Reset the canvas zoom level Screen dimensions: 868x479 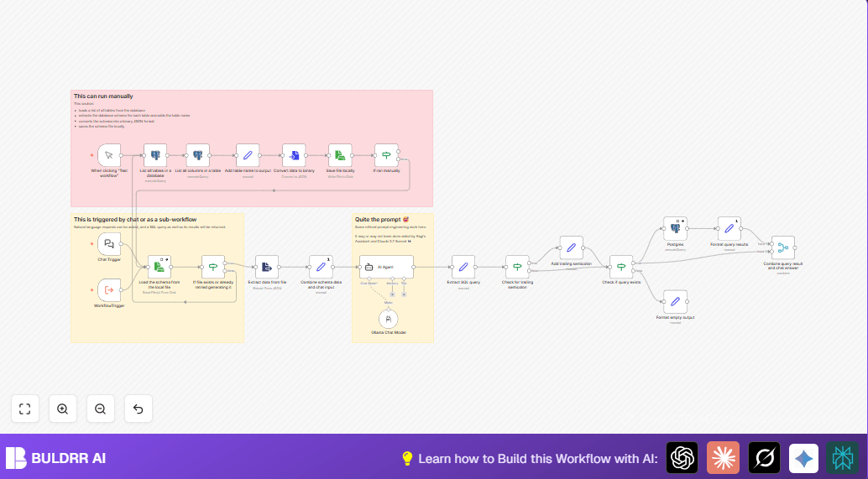tap(139, 409)
